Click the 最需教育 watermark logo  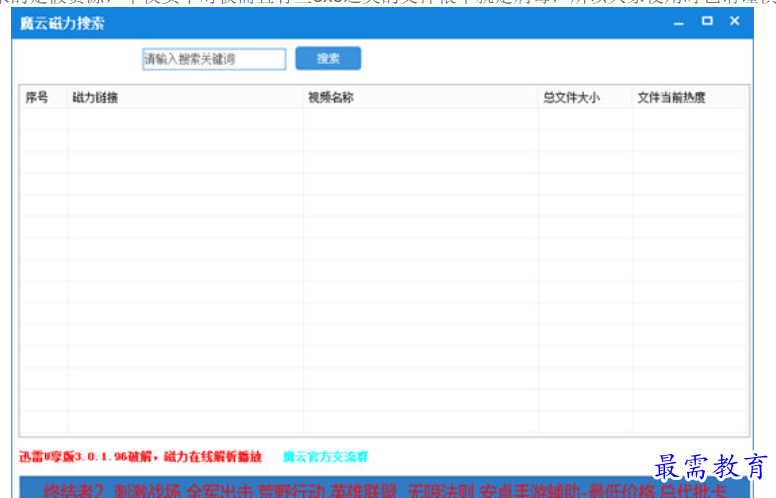(711, 467)
